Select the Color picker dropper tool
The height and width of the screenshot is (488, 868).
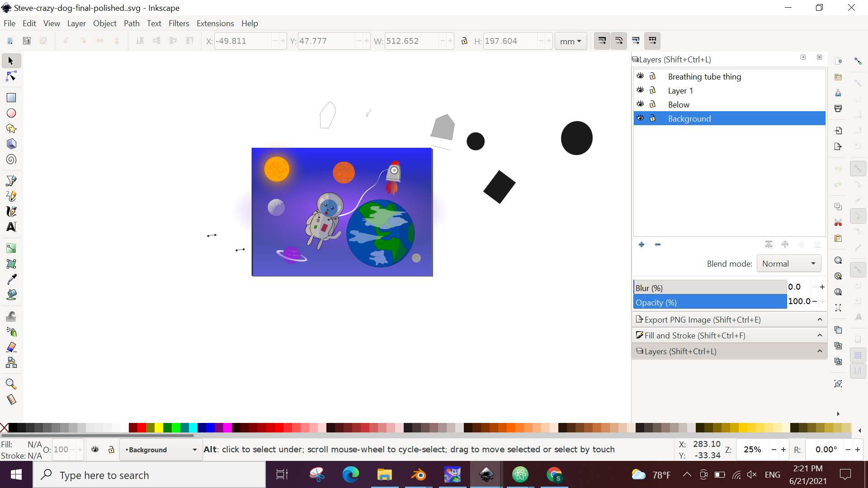[x=11, y=279]
